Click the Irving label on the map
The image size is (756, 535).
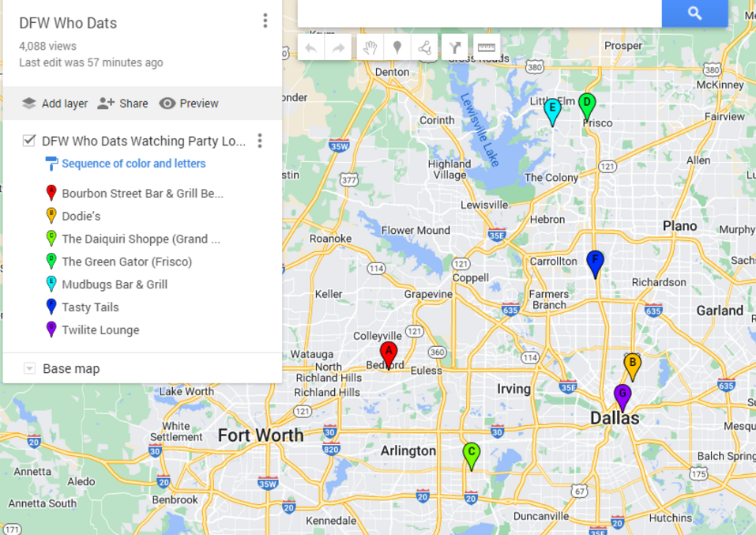[514, 389]
